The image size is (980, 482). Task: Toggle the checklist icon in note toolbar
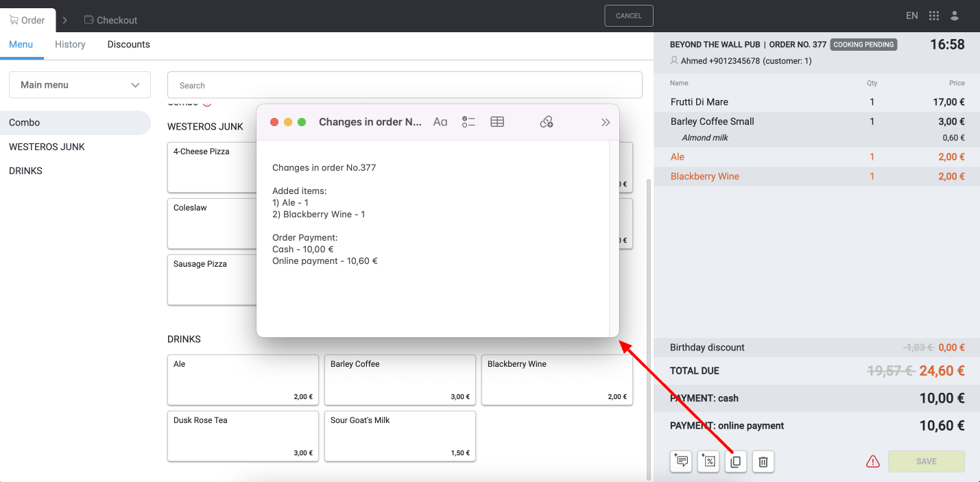pos(468,122)
